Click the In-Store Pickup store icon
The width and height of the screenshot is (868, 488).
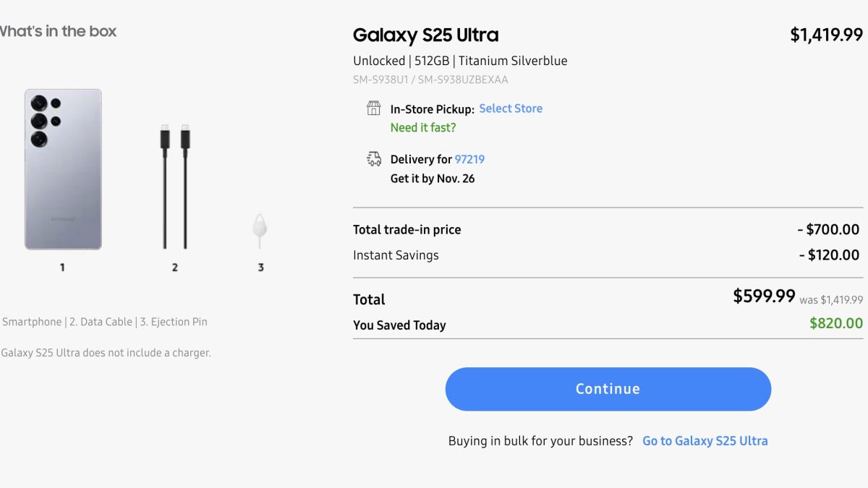pos(373,108)
